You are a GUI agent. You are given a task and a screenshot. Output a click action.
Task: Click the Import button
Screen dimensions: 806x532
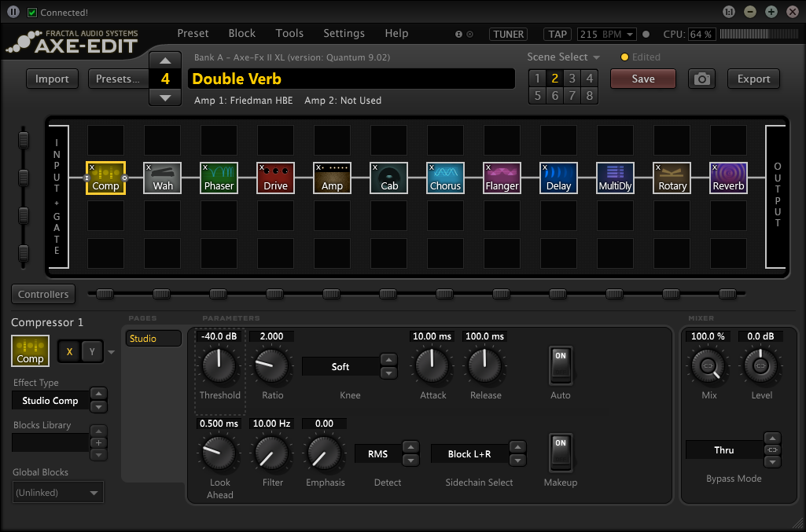[52, 79]
